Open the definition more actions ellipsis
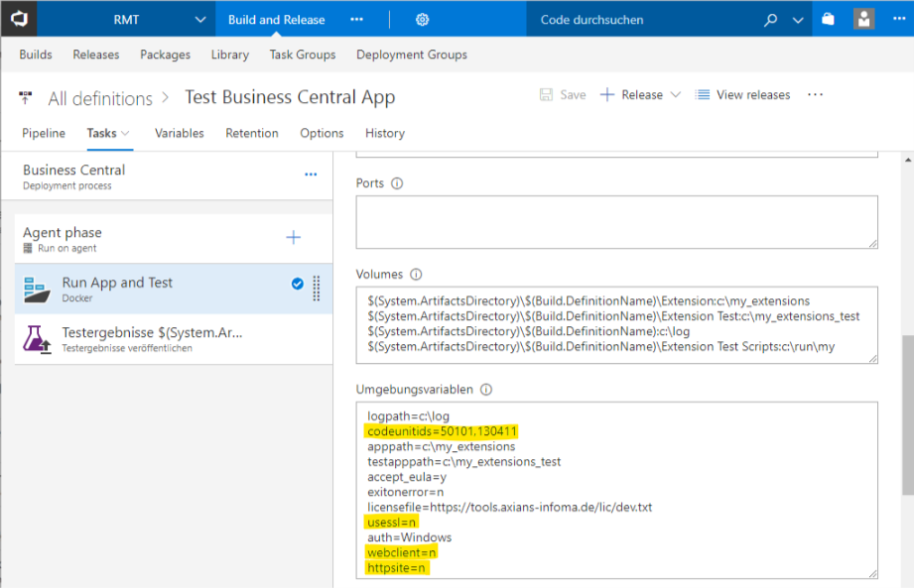Viewport: 914px width, 588px height. (x=815, y=95)
